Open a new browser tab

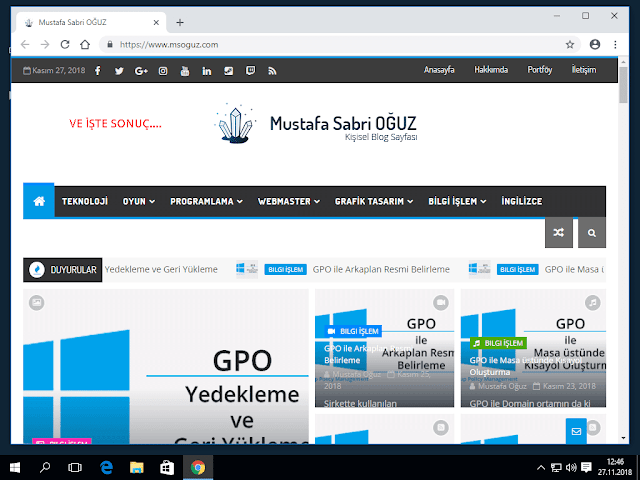pos(180,22)
